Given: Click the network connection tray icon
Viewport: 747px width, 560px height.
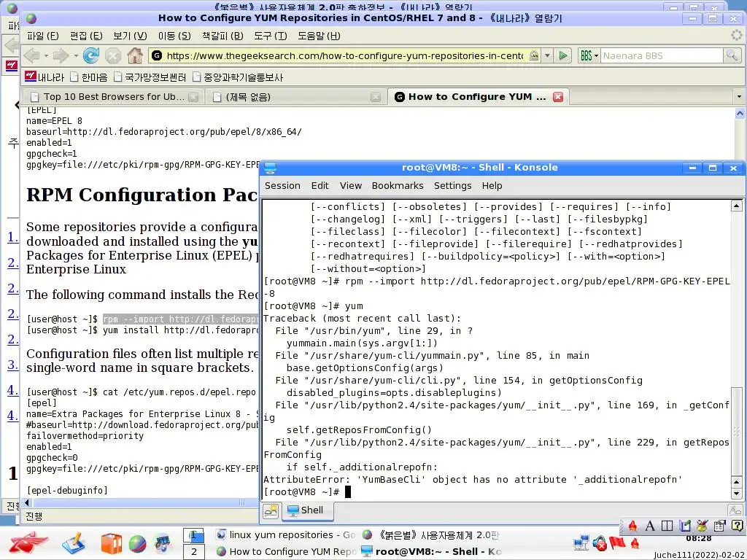Looking at the screenshot, I should pos(581,543).
